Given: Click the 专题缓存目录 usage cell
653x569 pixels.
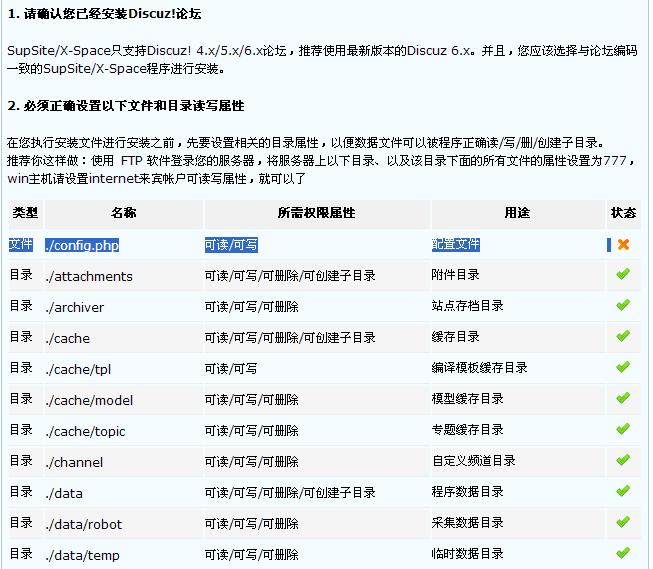Looking at the screenshot, I should (x=468, y=429).
